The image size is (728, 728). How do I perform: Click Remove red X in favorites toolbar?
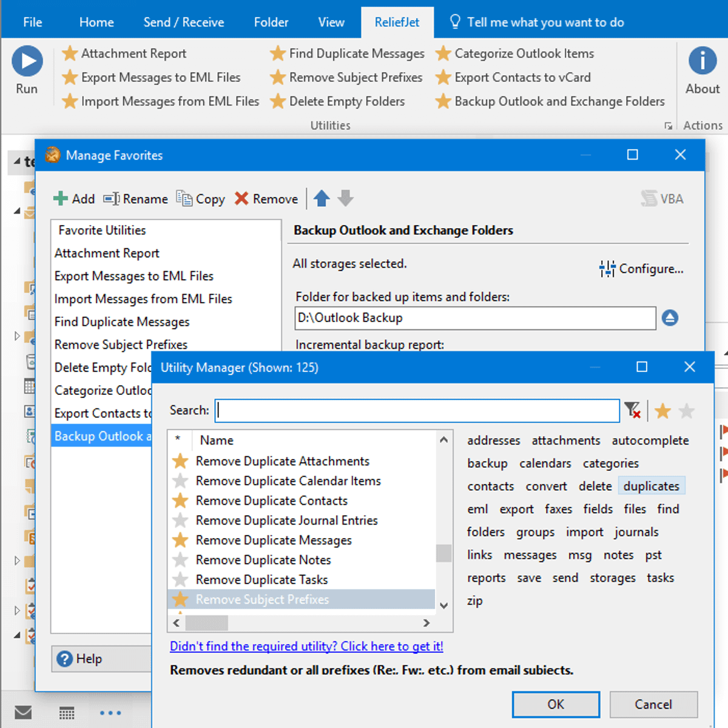(241, 199)
